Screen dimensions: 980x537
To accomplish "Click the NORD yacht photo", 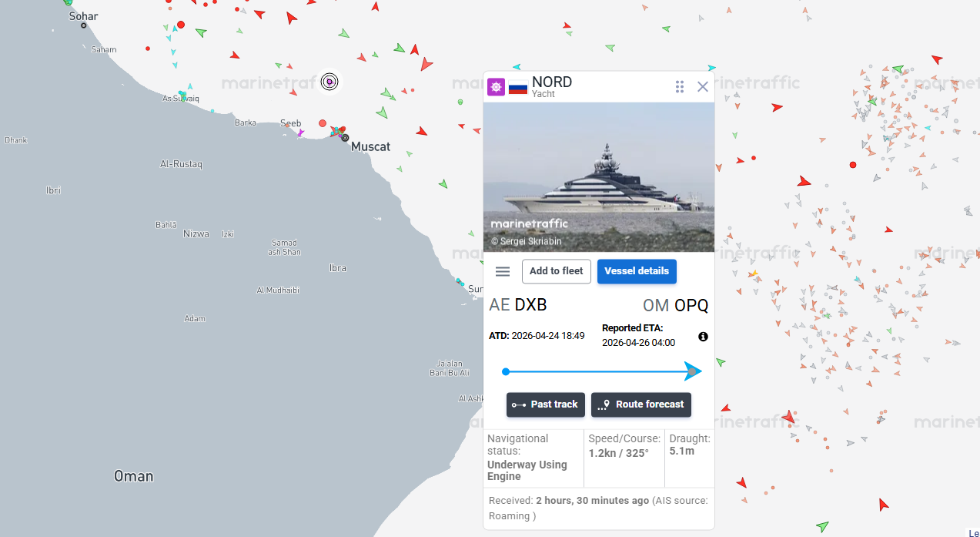I will [x=599, y=177].
